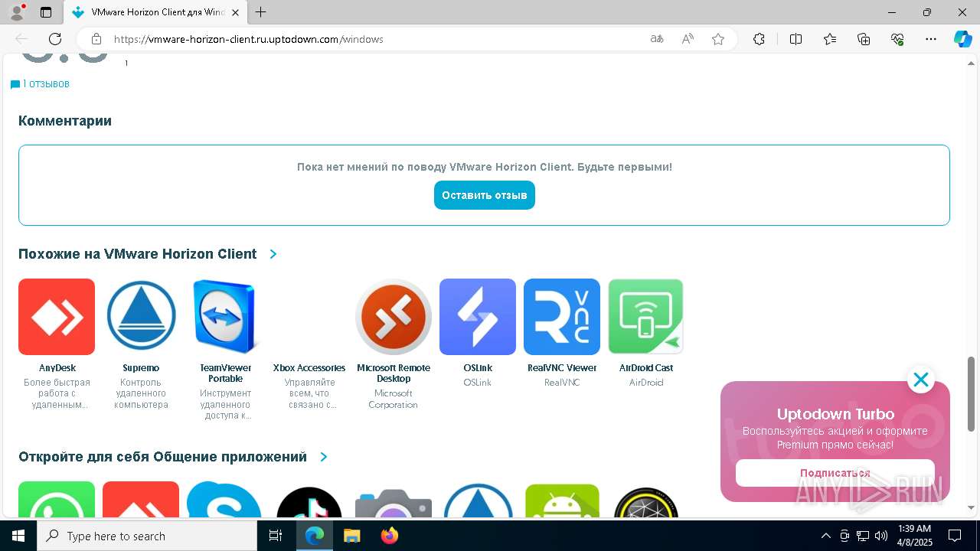Open File Explorer from the taskbar
980x551 pixels.
(x=351, y=536)
